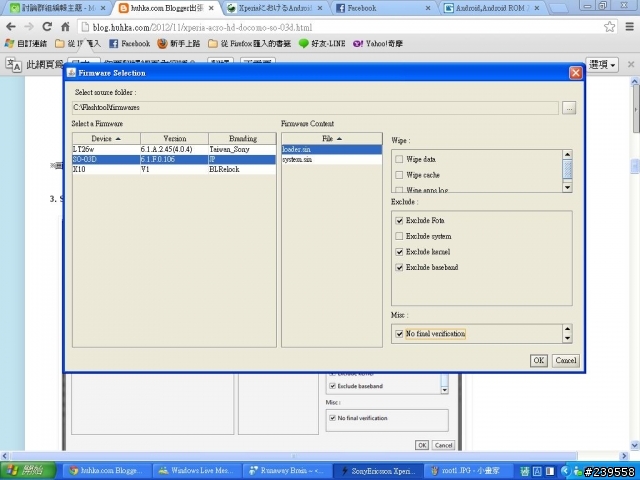Open the 新手上路 Firefox bookmark
This screenshot has height=480, width=640.
[179, 44]
